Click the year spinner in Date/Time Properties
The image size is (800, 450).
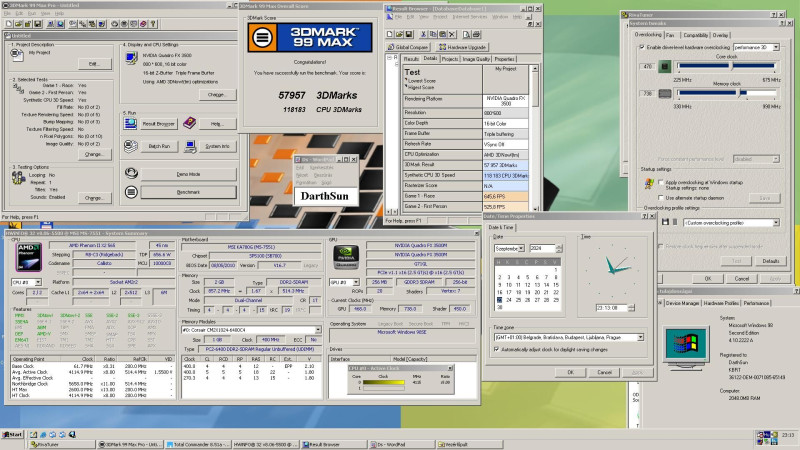click(x=559, y=248)
